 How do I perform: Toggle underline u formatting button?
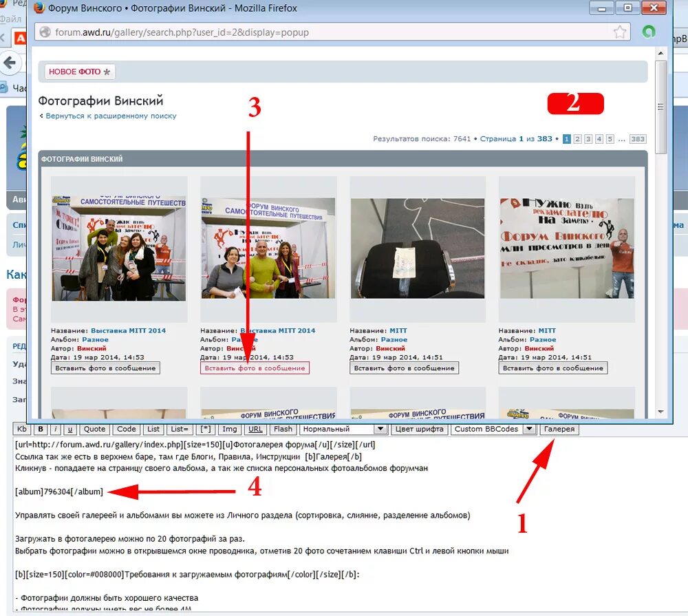click(x=69, y=429)
